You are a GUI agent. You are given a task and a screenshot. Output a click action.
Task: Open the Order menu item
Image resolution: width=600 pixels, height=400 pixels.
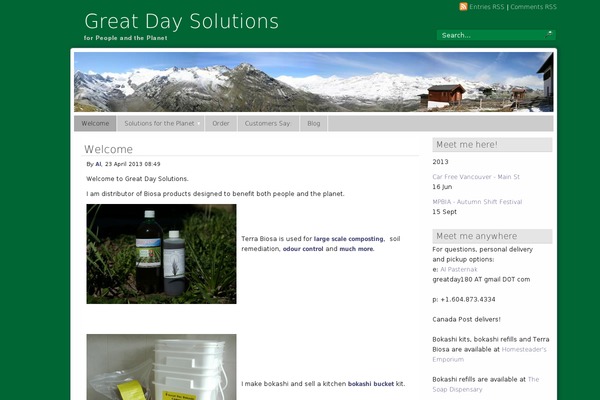click(x=221, y=123)
